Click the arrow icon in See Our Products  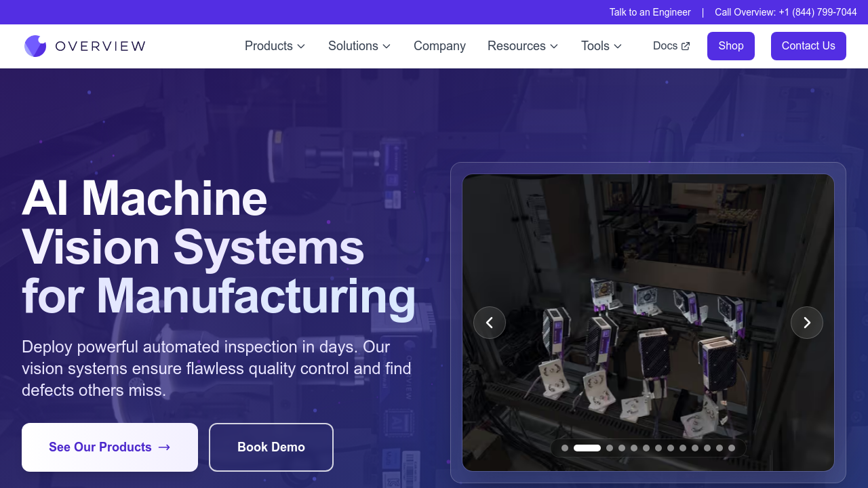click(164, 447)
